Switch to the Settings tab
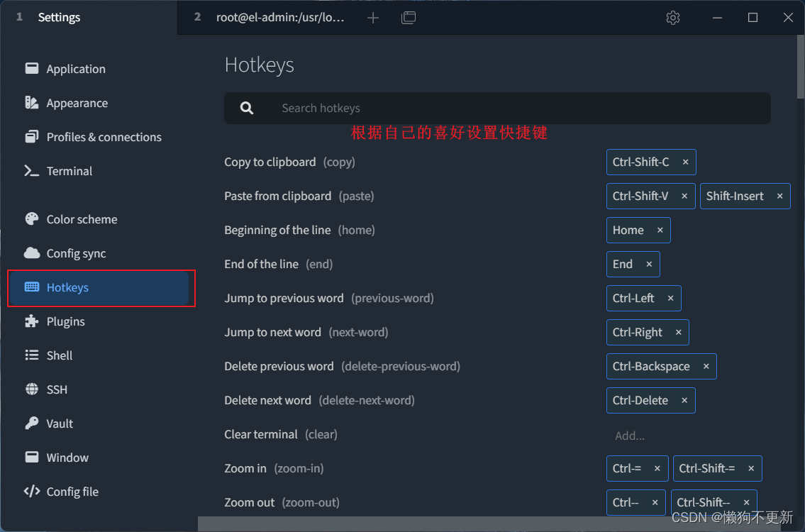The height and width of the screenshot is (532, 805). (89, 18)
